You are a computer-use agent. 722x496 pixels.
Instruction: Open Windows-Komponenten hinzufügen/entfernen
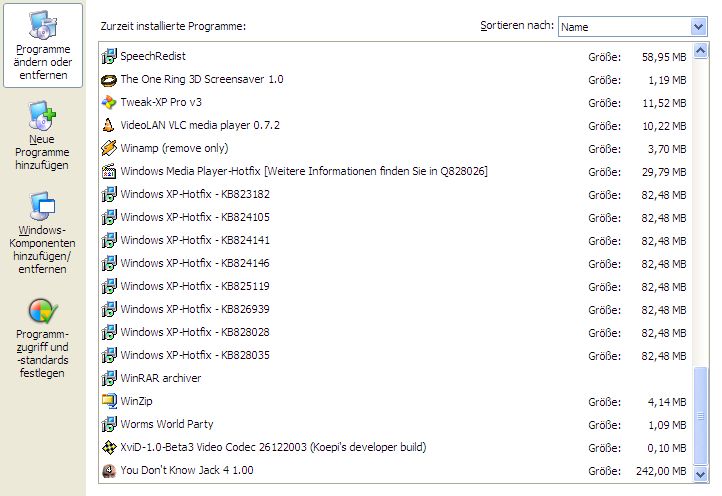click(x=42, y=233)
